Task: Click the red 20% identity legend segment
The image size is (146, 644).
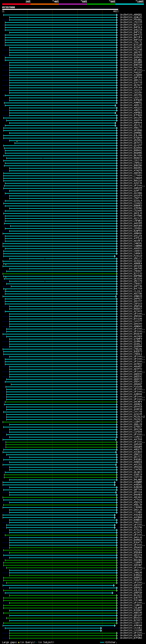Action: coord(16,4)
